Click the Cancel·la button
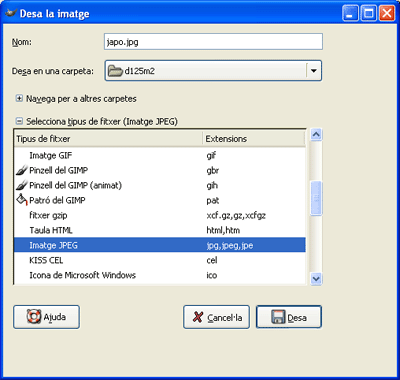The image size is (400, 380). coord(216,317)
